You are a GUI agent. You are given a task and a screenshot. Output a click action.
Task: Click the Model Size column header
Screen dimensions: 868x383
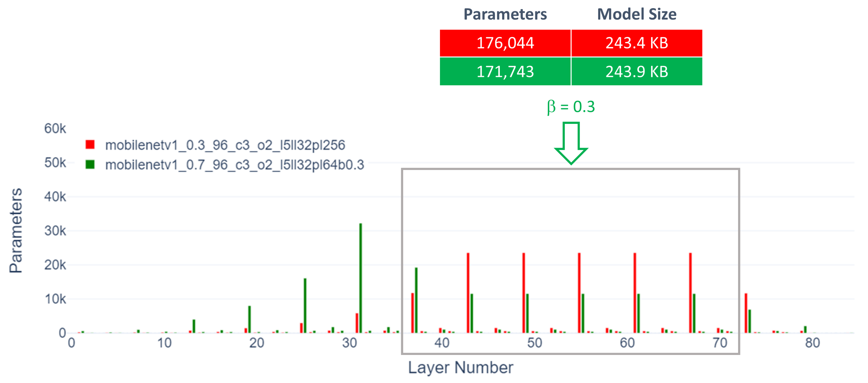coord(636,14)
